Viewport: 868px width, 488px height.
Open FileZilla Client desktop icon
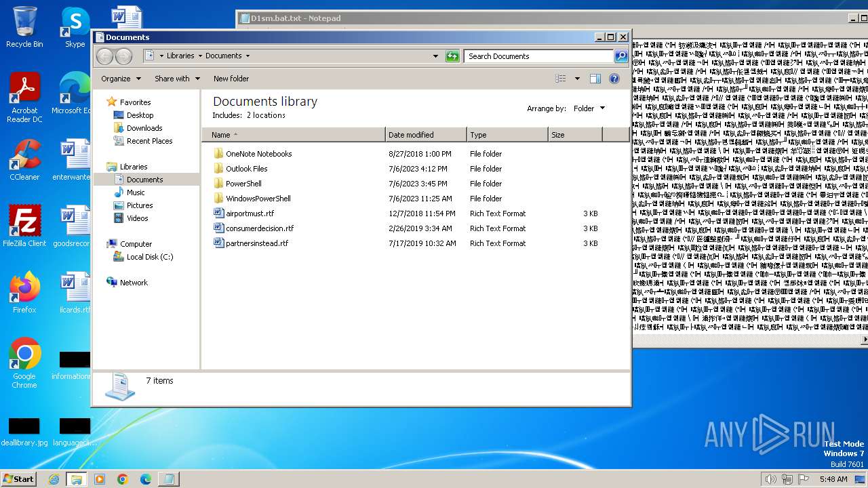(24, 226)
